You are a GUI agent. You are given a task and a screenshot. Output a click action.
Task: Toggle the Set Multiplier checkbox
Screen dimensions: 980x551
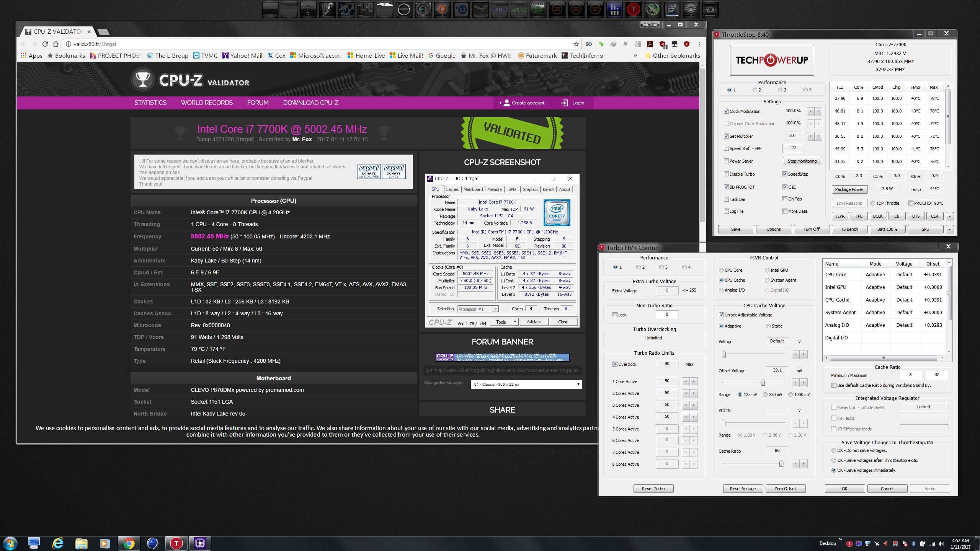coord(726,136)
